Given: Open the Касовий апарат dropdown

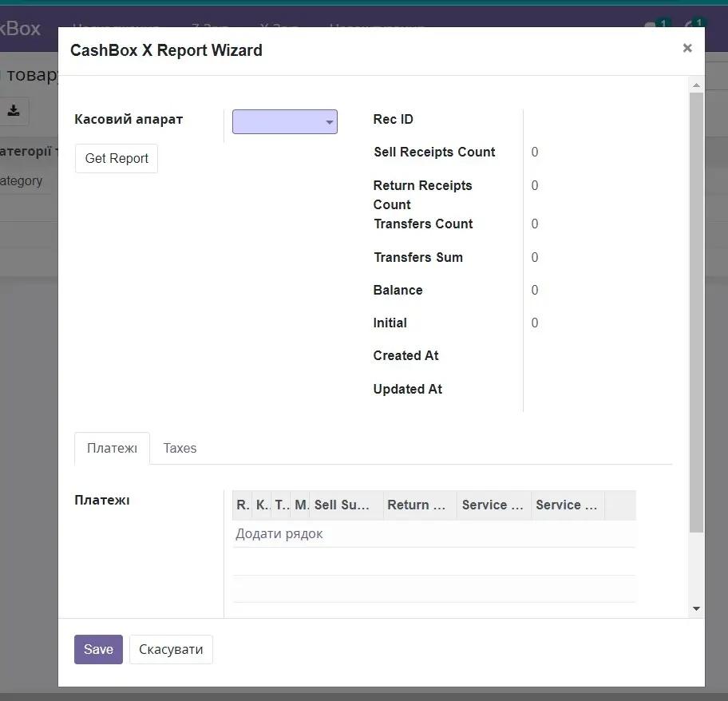Looking at the screenshot, I should click(285, 122).
